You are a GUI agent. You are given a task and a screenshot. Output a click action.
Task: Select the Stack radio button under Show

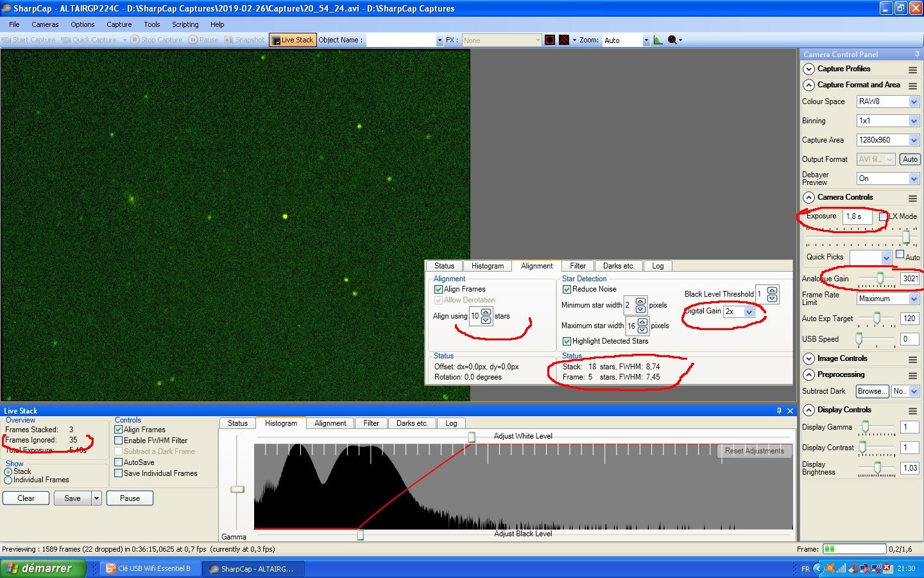click(x=8, y=472)
